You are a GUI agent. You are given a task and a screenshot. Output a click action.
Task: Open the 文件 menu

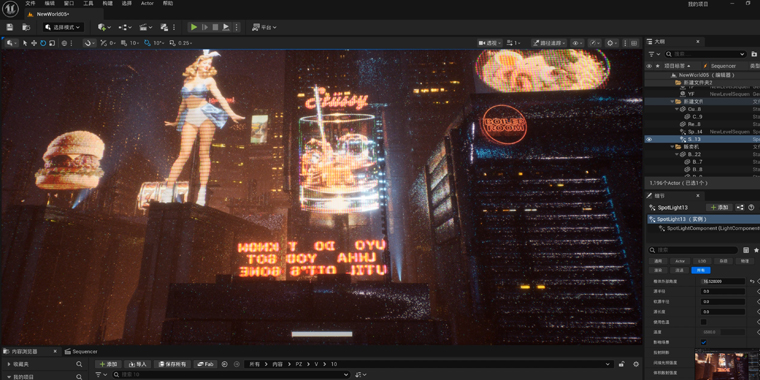(x=31, y=3)
